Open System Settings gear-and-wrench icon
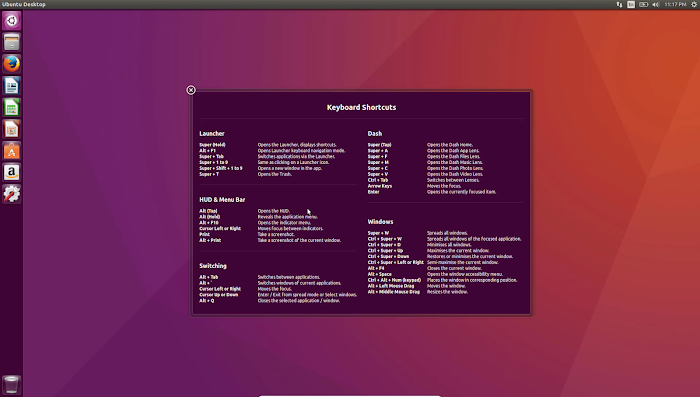The height and width of the screenshot is (397, 700). coord(12,194)
